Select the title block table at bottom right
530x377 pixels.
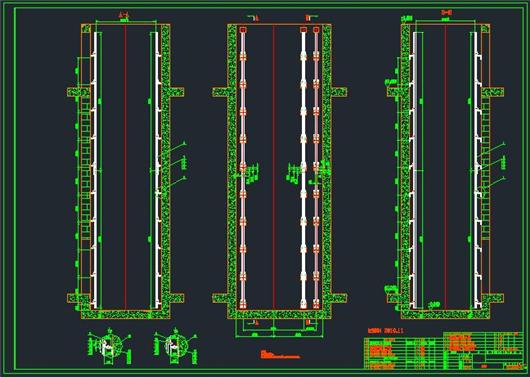(x=443, y=351)
